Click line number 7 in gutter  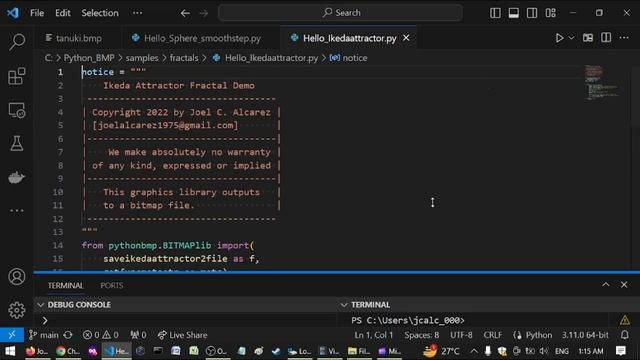[60, 152]
